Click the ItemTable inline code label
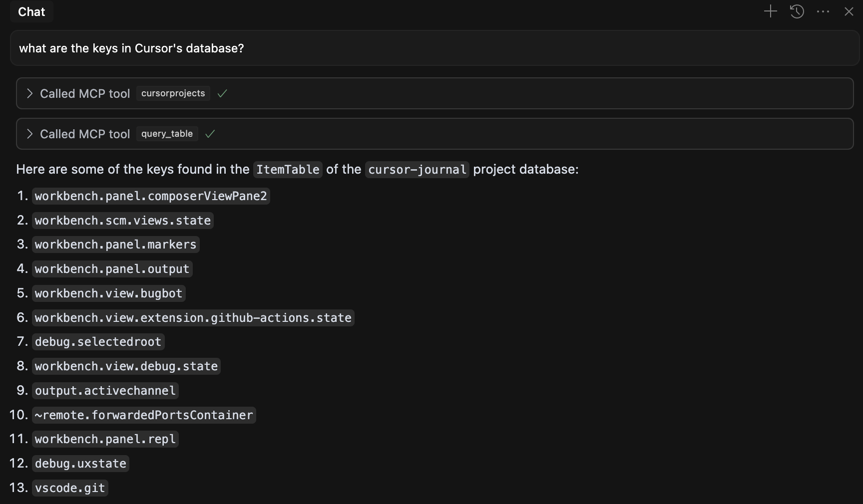863x504 pixels. pos(288,170)
